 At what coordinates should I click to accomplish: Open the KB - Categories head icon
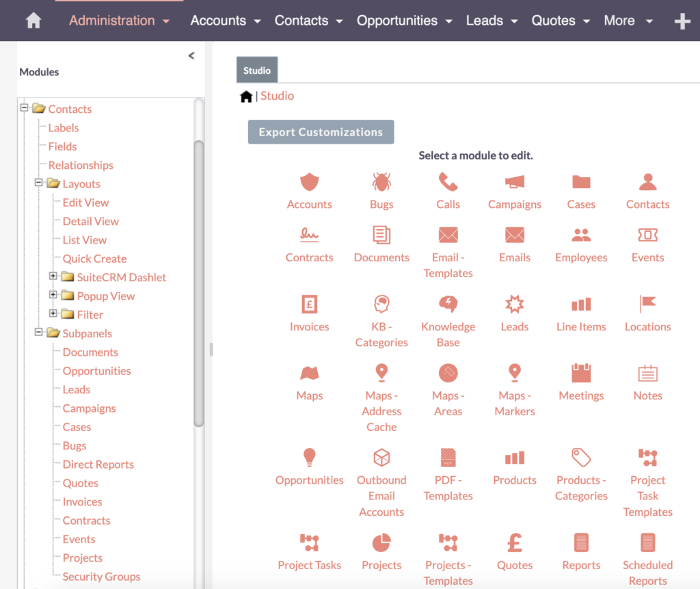[x=381, y=304]
